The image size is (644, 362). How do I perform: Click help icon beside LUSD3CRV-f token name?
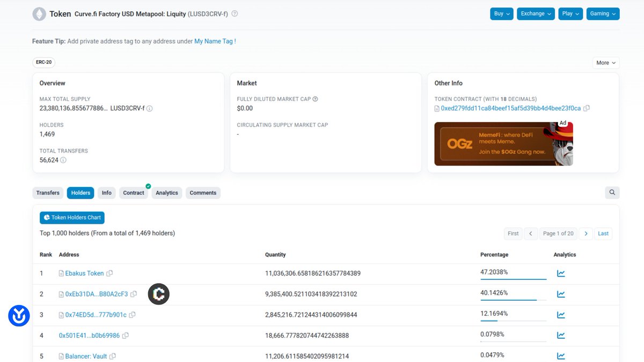(x=235, y=14)
